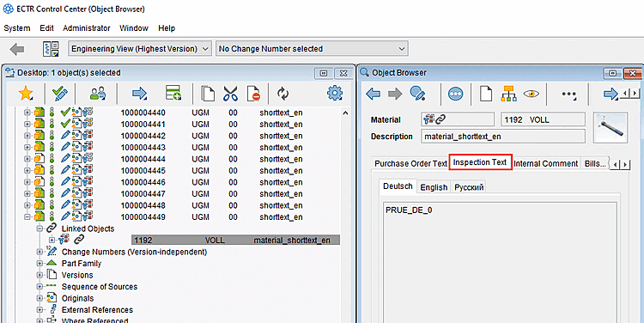Select the English language tab
The image size is (644, 323).
pyautogui.click(x=434, y=187)
